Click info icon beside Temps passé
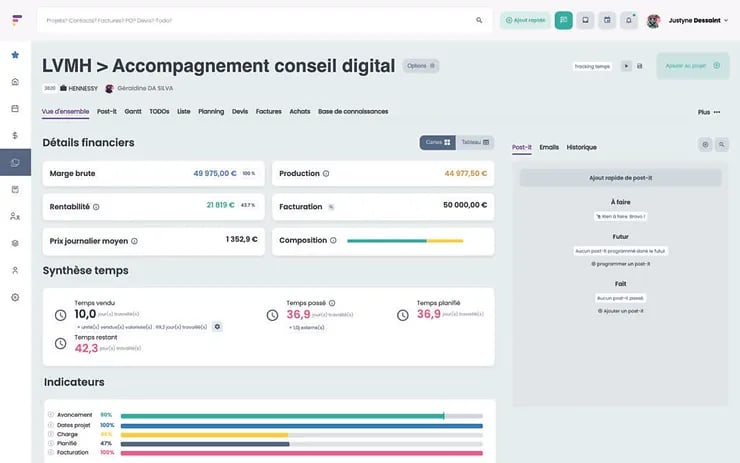 pos(332,303)
